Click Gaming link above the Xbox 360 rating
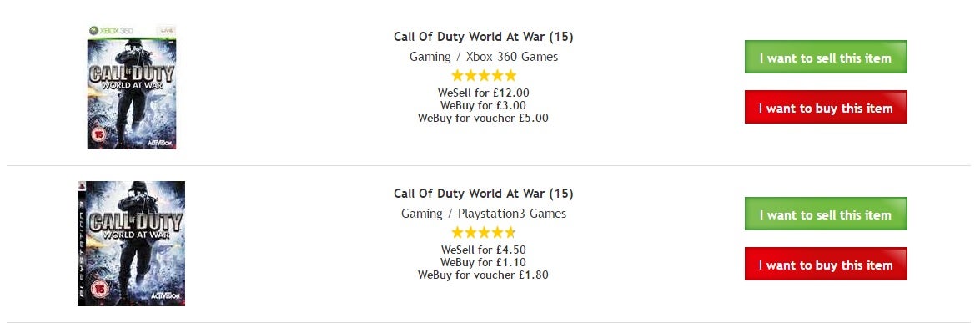Viewport: 980px width, 323px height. click(x=430, y=57)
